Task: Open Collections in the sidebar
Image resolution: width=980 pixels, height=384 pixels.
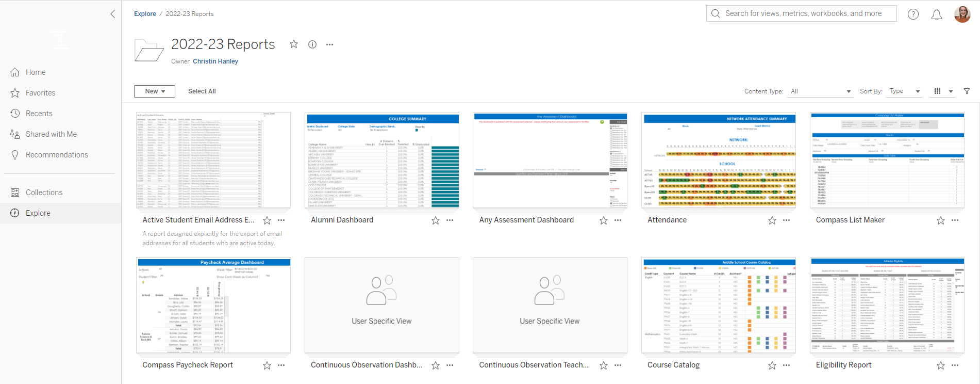Action: tap(44, 193)
